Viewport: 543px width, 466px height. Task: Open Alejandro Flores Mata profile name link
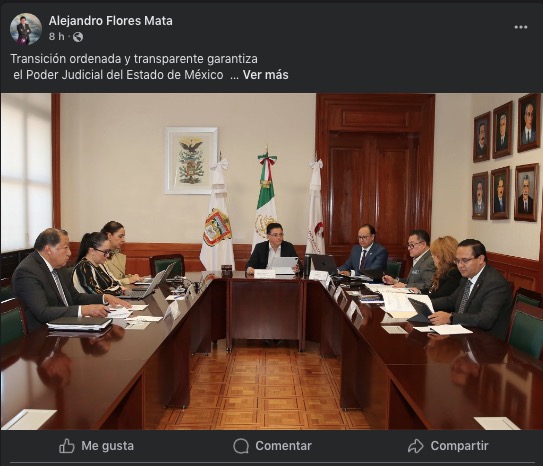(110, 21)
